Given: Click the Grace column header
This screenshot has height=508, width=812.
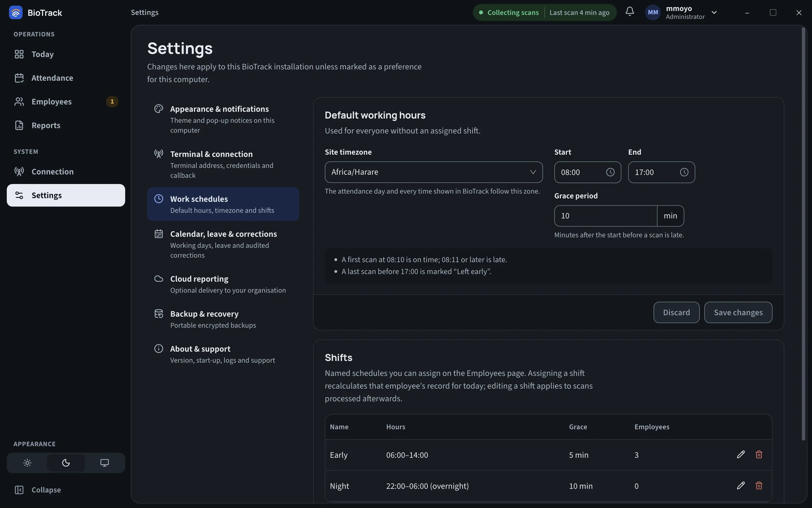Looking at the screenshot, I should point(578,427).
